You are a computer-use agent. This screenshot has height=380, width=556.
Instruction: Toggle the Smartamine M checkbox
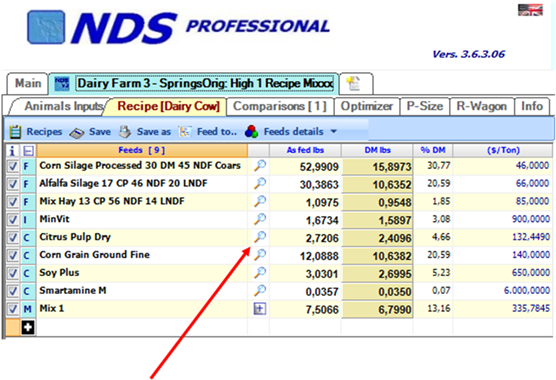[x=13, y=291]
